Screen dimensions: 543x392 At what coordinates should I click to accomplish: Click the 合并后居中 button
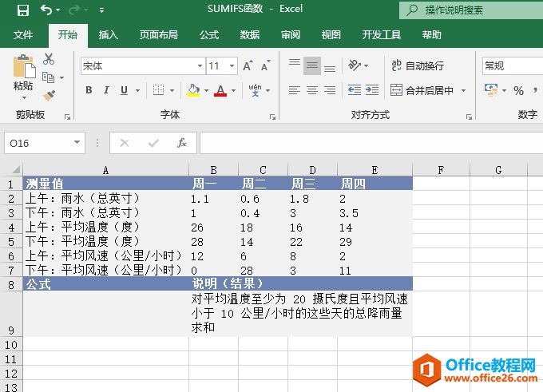pos(422,90)
